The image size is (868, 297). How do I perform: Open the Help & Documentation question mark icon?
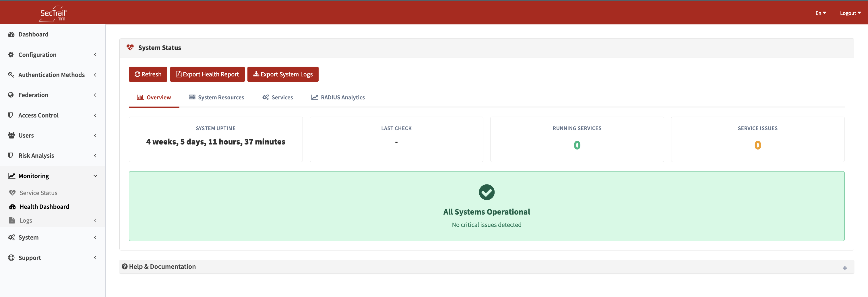[125, 266]
